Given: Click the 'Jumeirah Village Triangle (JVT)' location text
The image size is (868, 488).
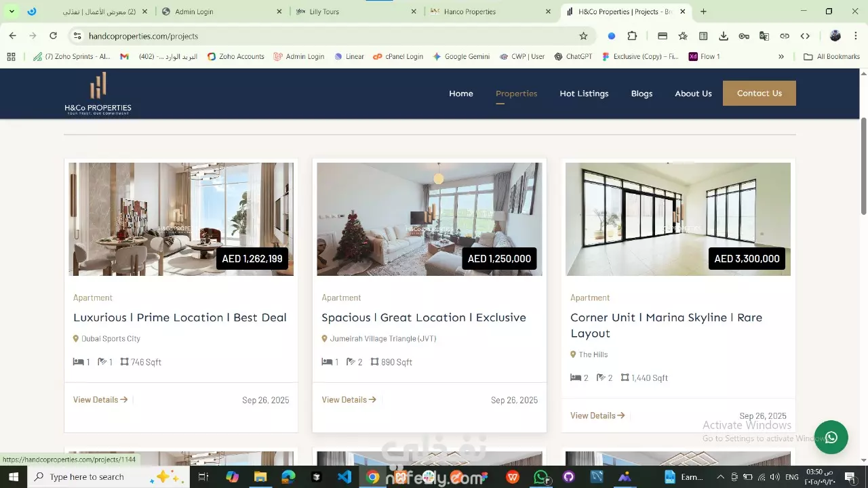Looking at the screenshot, I should [x=383, y=338].
